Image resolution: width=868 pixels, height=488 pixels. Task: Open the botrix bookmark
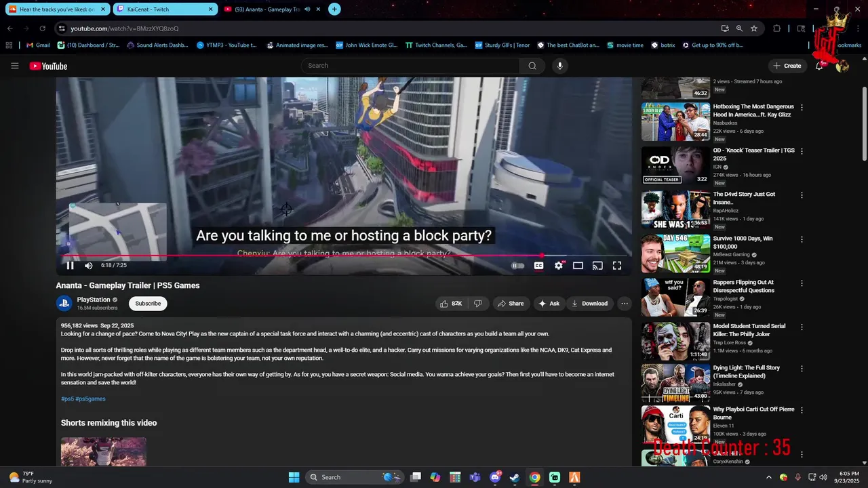point(663,45)
